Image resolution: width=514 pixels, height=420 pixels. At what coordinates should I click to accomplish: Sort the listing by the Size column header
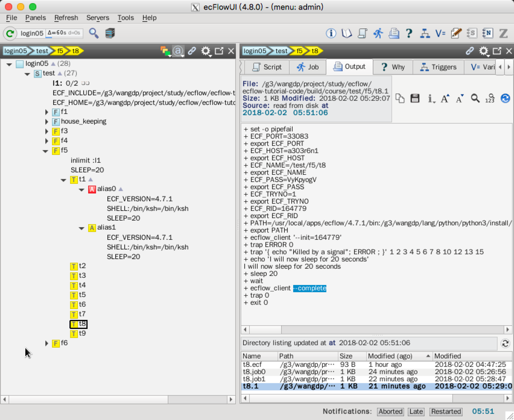(352, 356)
